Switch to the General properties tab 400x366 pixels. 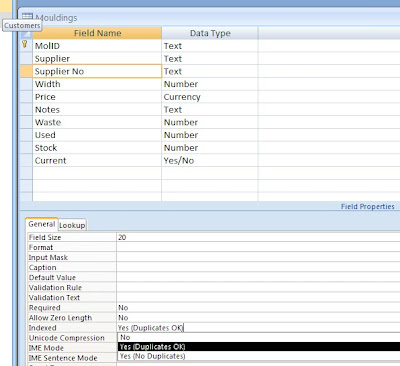click(42, 224)
